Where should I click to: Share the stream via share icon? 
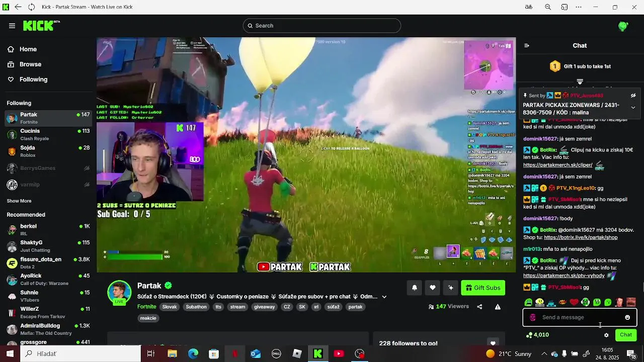(479, 307)
